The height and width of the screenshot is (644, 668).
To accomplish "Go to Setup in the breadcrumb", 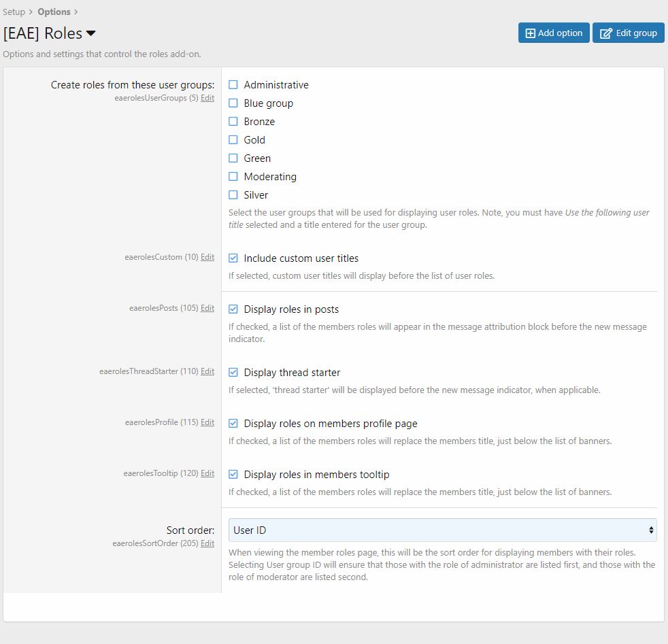I will [x=14, y=12].
